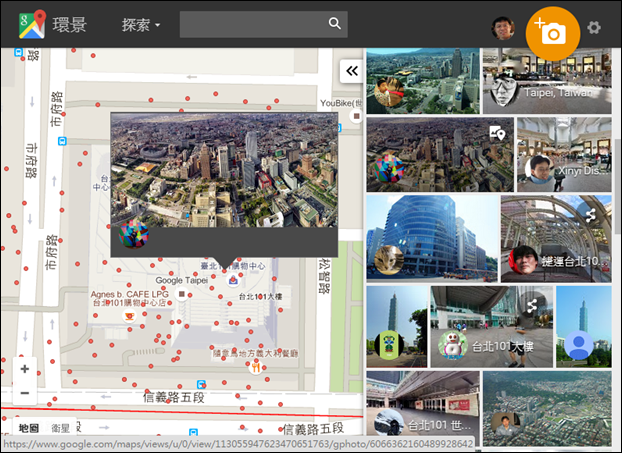This screenshot has height=453, width=622.
Task: Open the city skyline with tower thumbnail
Action: point(423,81)
